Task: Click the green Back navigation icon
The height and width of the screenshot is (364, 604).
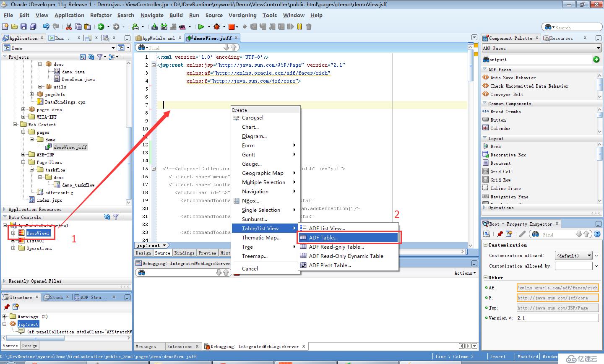Action: click(101, 27)
